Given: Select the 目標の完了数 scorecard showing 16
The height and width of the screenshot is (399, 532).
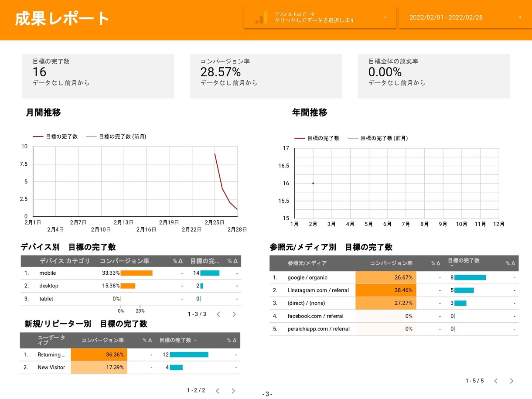Looking at the screenshot, I should pos(98,76).
